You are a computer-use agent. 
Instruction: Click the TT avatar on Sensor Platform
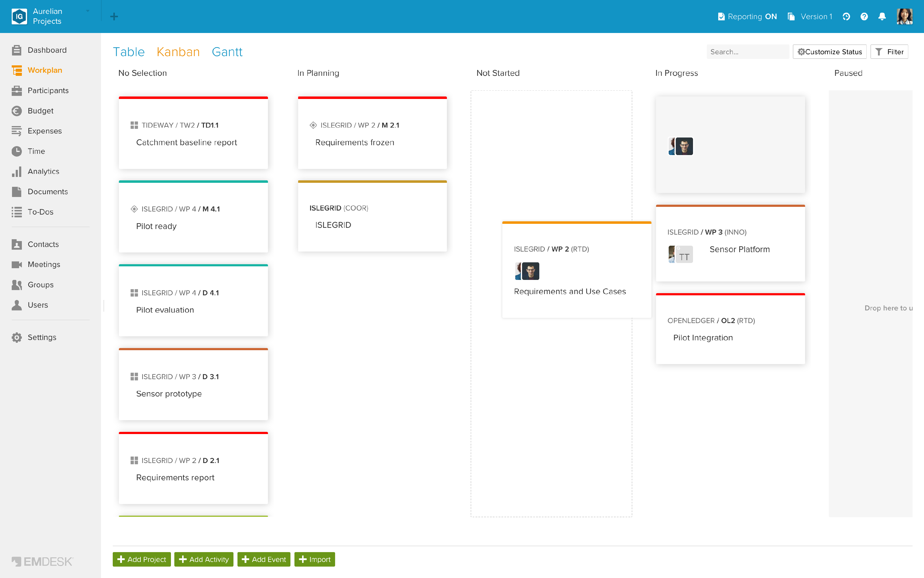pos(684,255)
